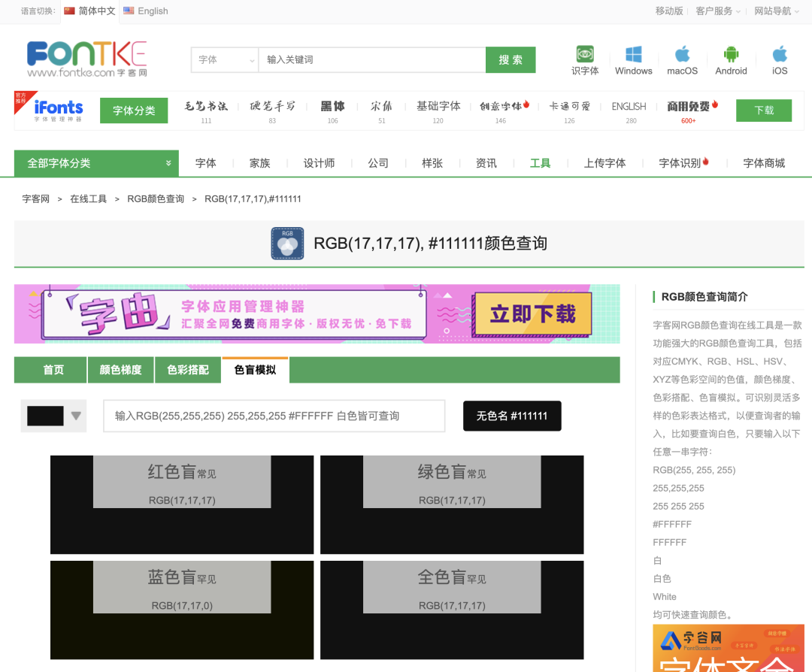Click the green 搜索 button
This screenshot has width=812, height=672.
[511, 60]
